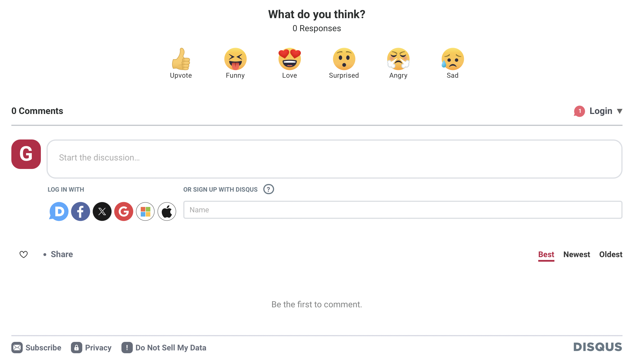The image size is (635, 364).
Task: Expand the Login dropdown
Action: pos(605,111)
